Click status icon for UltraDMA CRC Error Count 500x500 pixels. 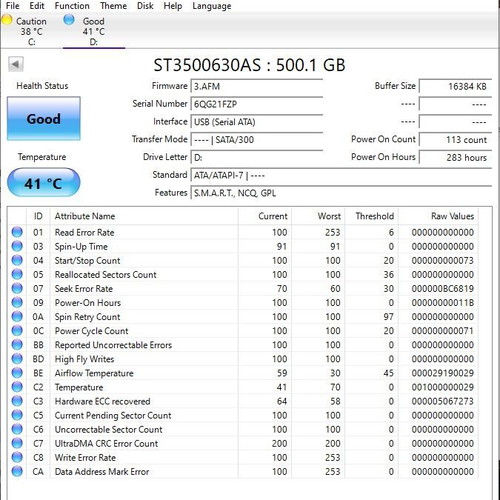(x=17, y=443)
